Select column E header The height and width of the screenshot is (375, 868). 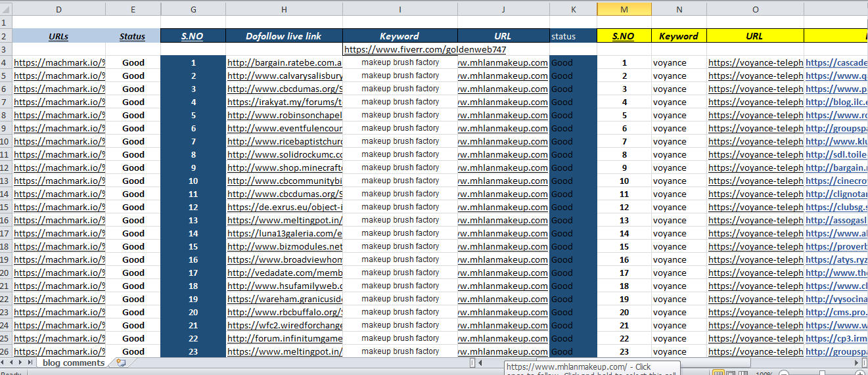click(133, 9)
